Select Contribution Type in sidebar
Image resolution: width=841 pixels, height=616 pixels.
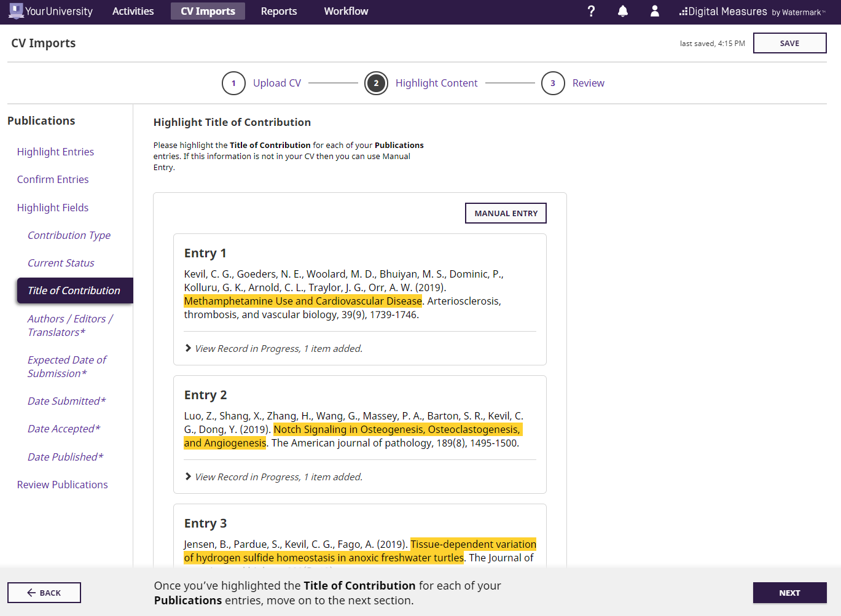69,235
